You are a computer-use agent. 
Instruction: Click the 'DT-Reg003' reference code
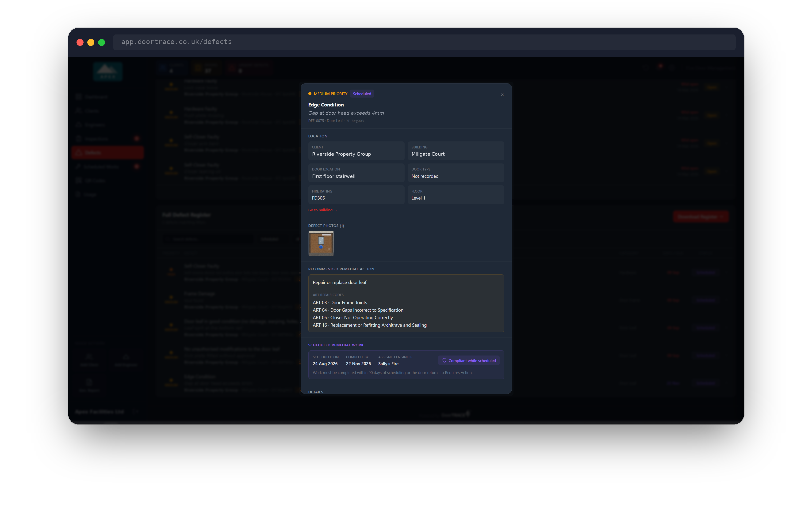coord(354,121)
